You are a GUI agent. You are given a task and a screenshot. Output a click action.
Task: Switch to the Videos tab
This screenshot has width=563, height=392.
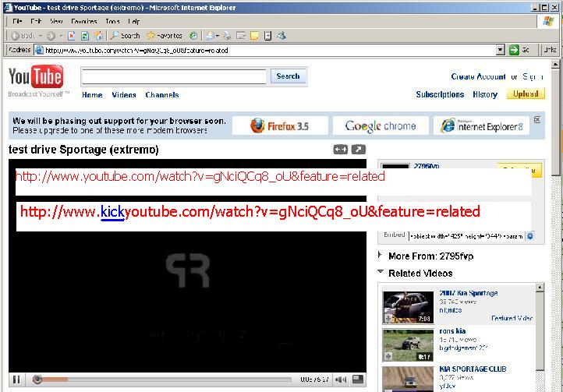pos(123,95)
